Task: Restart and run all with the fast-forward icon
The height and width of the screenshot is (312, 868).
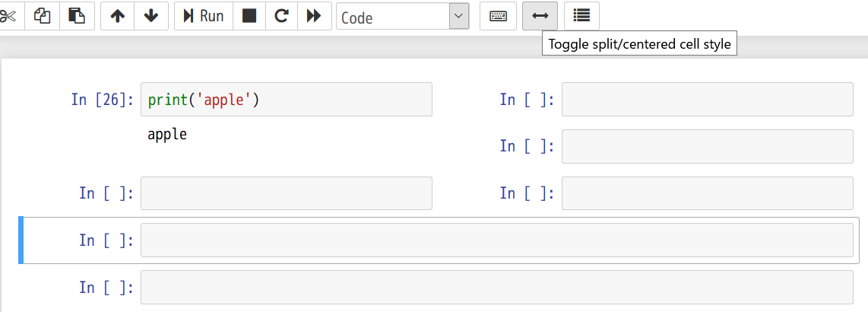Action: click(x=313, y=16)
